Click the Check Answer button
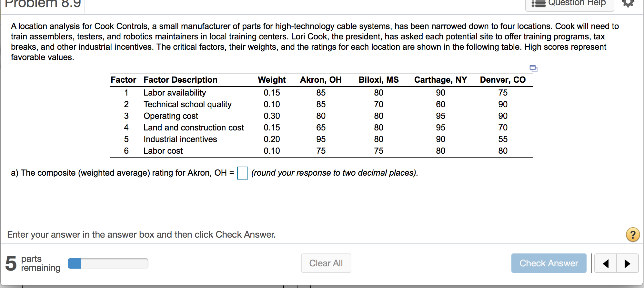 [548, 263]
